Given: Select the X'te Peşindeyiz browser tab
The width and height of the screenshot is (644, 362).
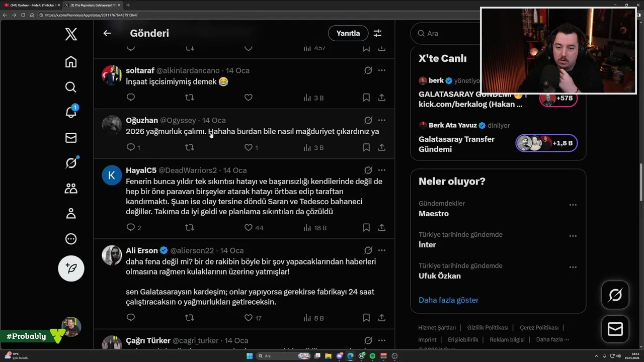Looking at the screenshot, I should click(92, 5).
